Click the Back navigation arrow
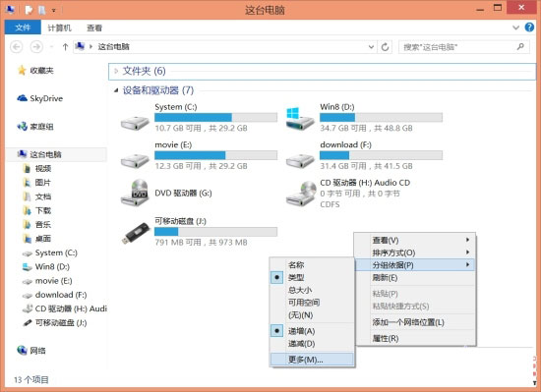 (x=16, y=46)
